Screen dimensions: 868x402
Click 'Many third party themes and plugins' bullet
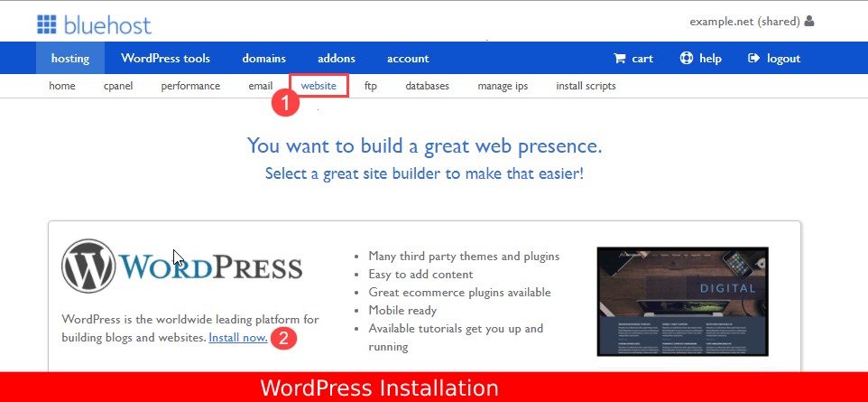(464, 257)
